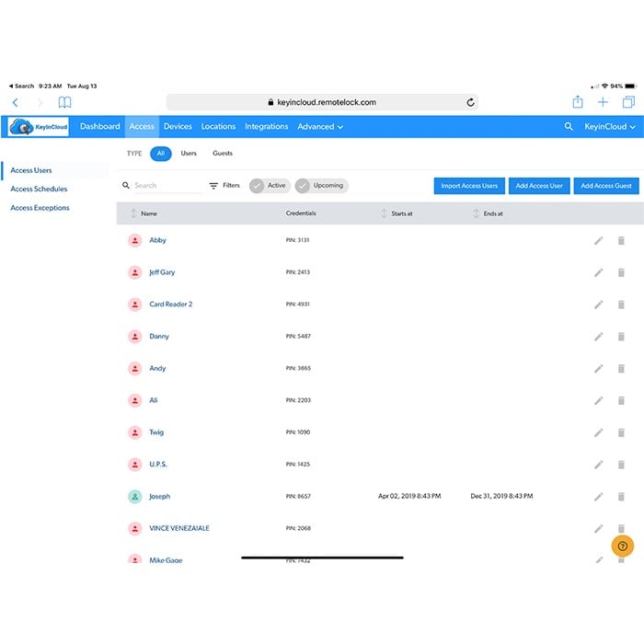Open Access Schedules in the sidebar
644x644 pixels.
39,190
